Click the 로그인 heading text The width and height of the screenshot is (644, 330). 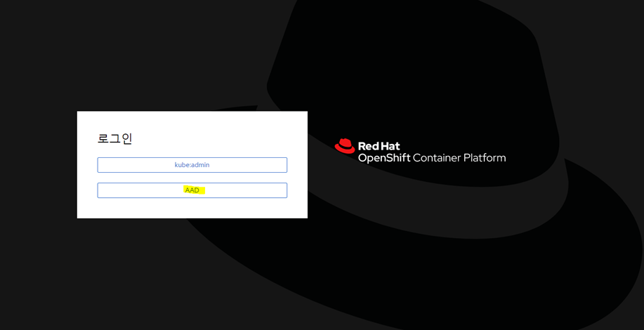point(114,139)
